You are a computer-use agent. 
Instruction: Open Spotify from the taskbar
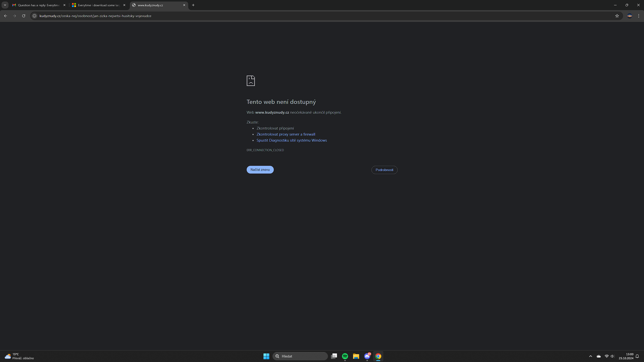(345, 356)
